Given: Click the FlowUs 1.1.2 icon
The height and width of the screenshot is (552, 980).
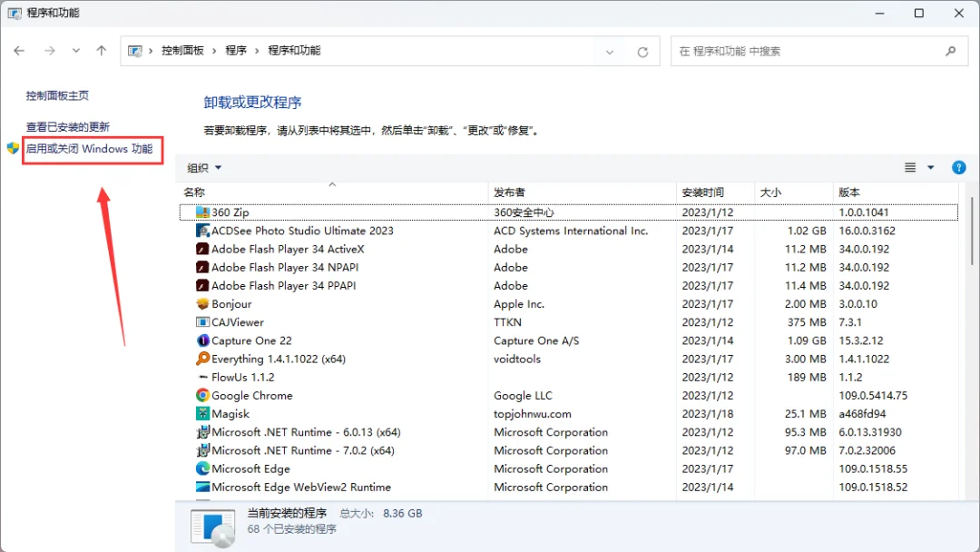Looking at the screenshot, I should [x=202, y=377].
